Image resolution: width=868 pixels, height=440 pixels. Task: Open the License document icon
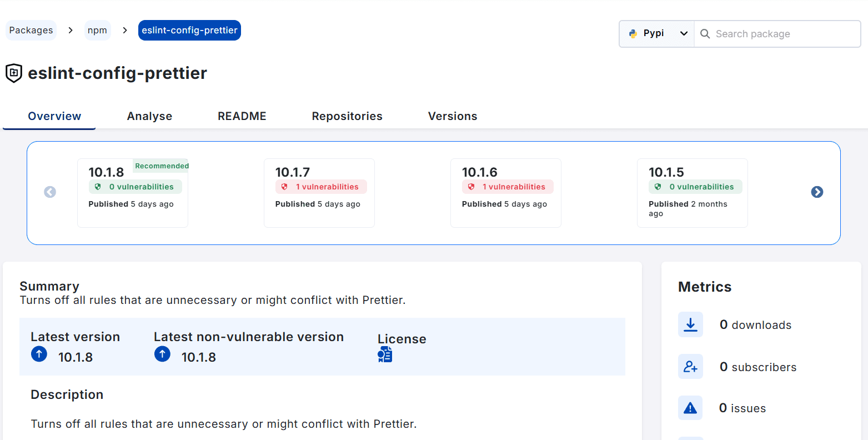tap(385, 354)
